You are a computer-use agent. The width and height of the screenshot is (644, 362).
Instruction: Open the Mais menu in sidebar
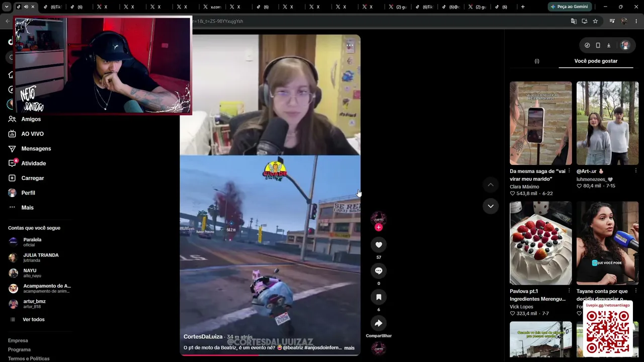tap(21, 208)
